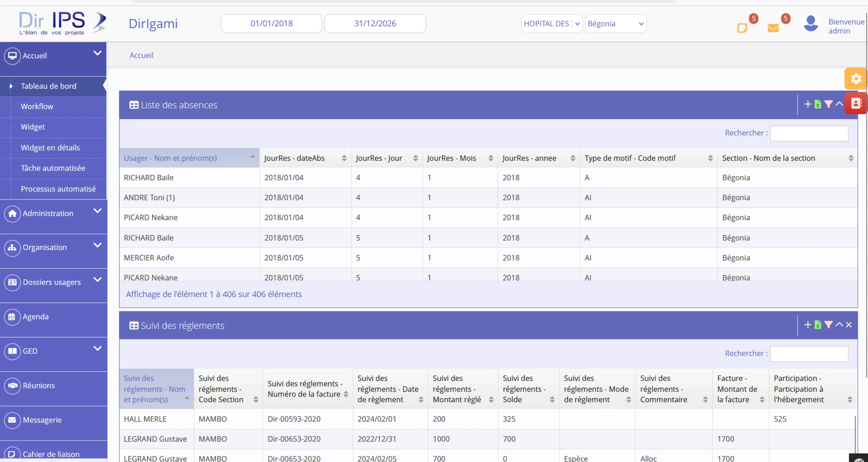Sort by JourRes - annee column
The width and height of the screenshot is (868, 462).
539,158
